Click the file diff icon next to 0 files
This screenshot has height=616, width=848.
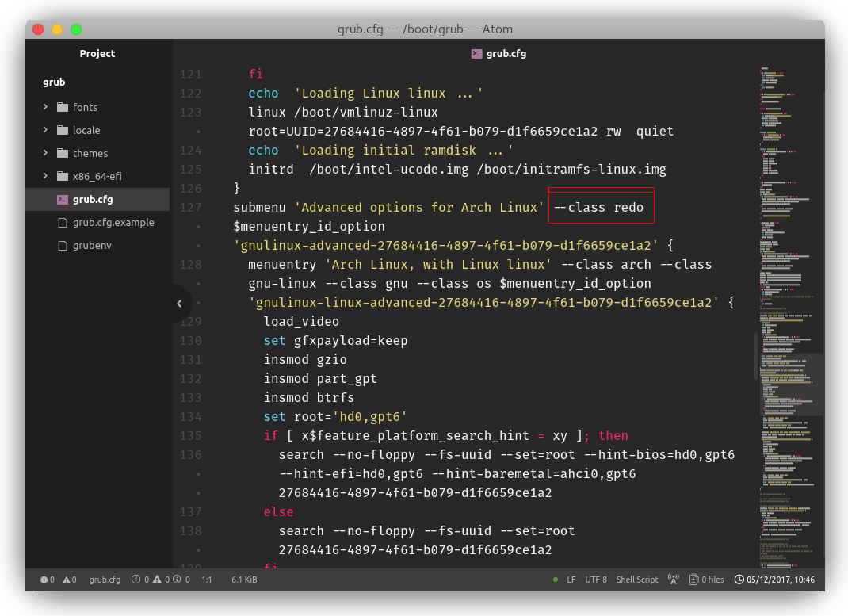pyautogui.click(x=694, y=580)
